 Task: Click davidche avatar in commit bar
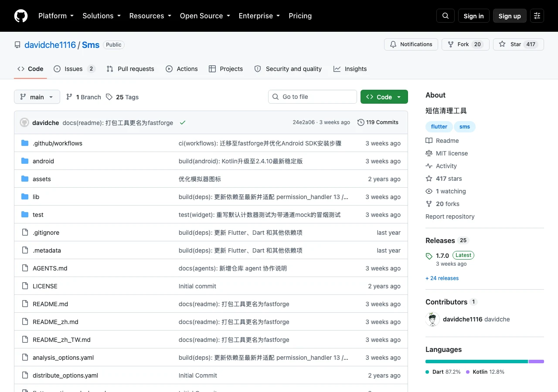(x=24, y=123)
